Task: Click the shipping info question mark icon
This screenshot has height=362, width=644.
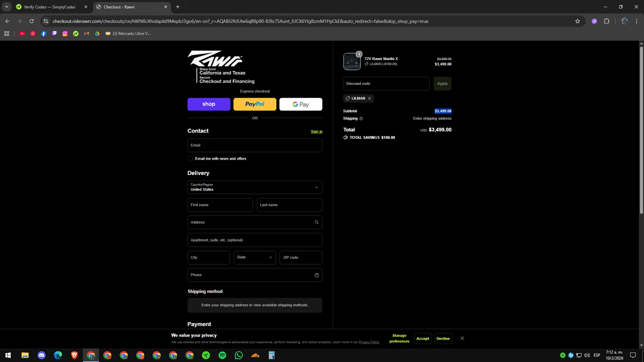Action: [x=361, y=118]
